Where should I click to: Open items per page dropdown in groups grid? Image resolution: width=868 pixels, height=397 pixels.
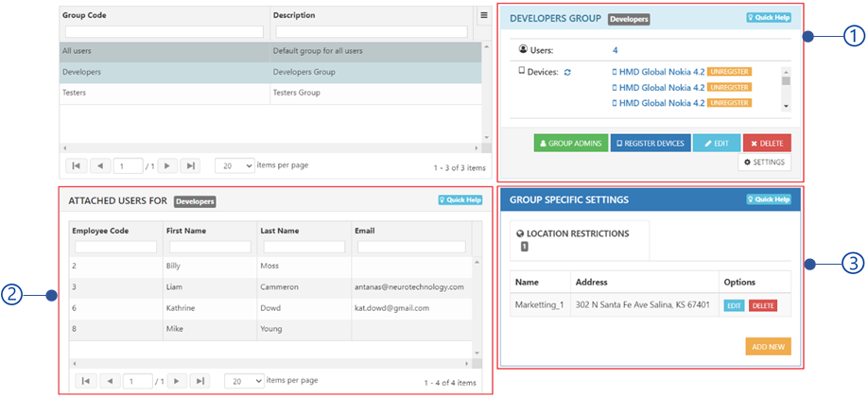pos(234,165)
